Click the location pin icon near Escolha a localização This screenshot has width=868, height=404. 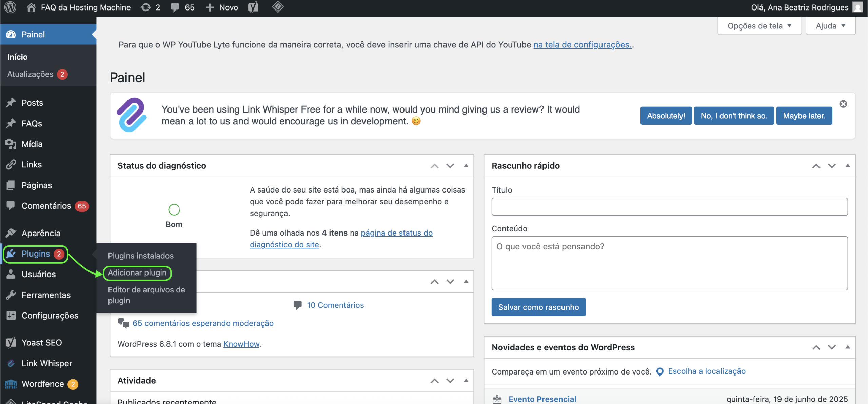[660, 372]
